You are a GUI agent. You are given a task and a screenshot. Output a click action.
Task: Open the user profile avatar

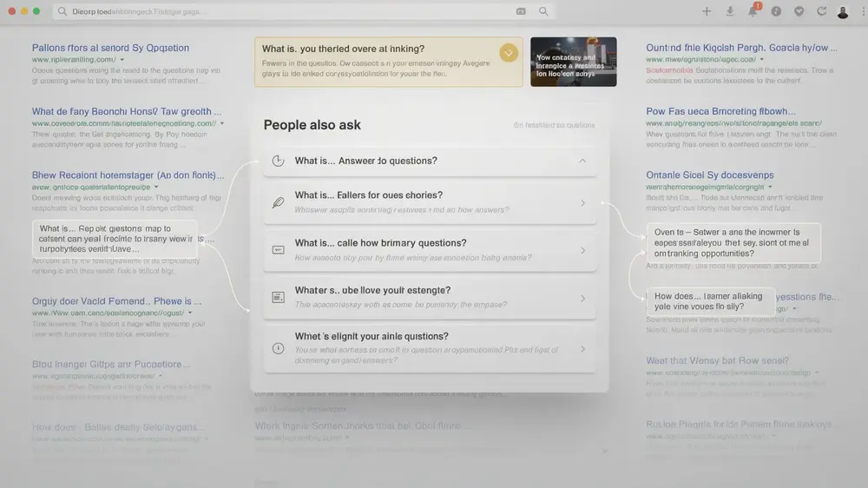pos(843,11)
